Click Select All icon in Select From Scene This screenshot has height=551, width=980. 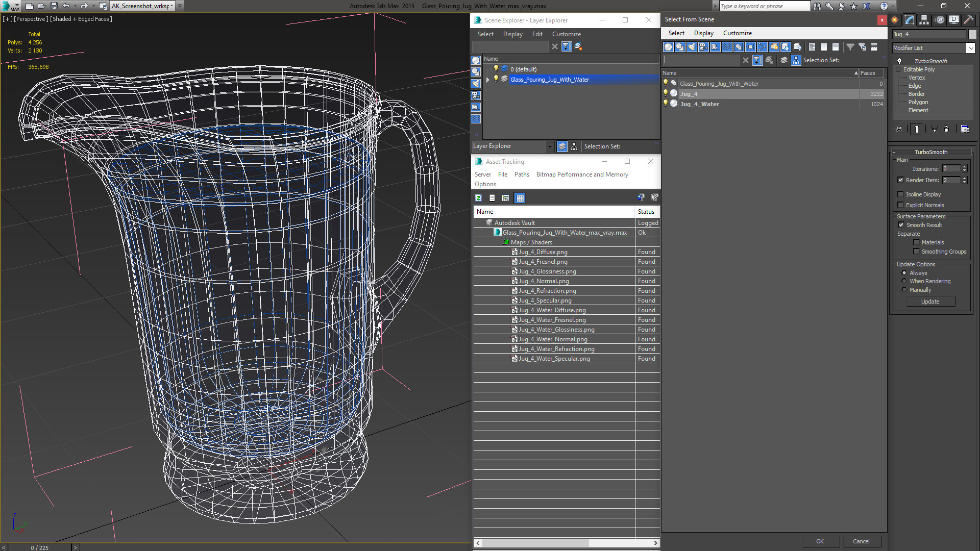[x=812, y=47]
